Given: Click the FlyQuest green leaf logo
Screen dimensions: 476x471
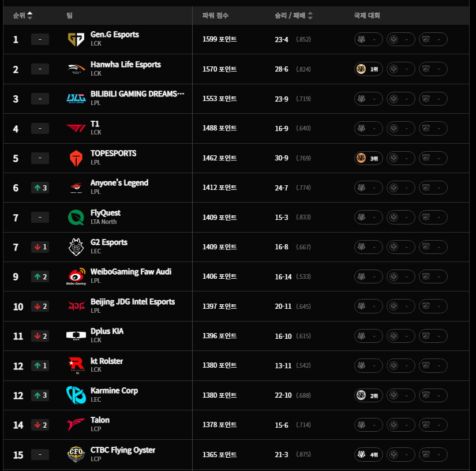Looking at the screenshot, I should pyautogui.click(x=76, y=218).
